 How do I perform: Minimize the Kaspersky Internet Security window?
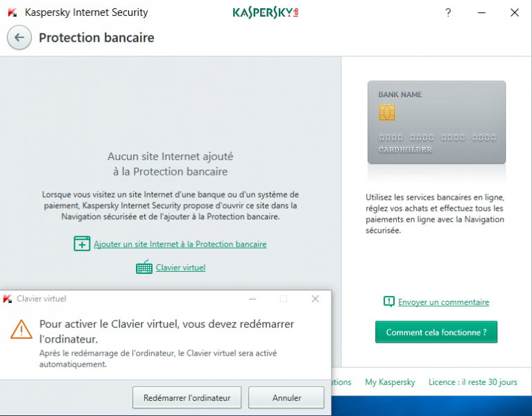coord(481,13)
